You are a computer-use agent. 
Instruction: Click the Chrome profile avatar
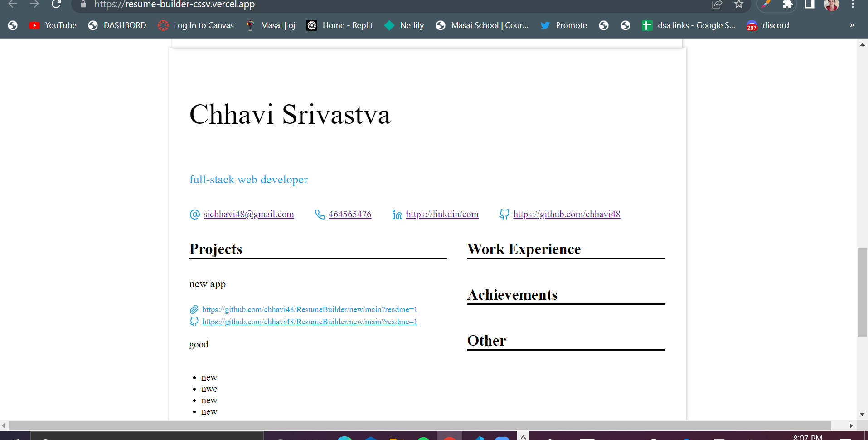831,5
